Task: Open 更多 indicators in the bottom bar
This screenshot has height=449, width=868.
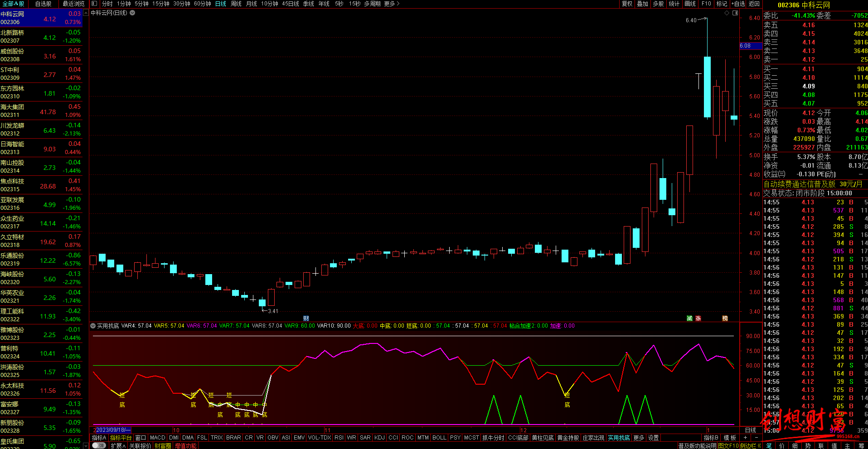Action: tap(639, 438)
